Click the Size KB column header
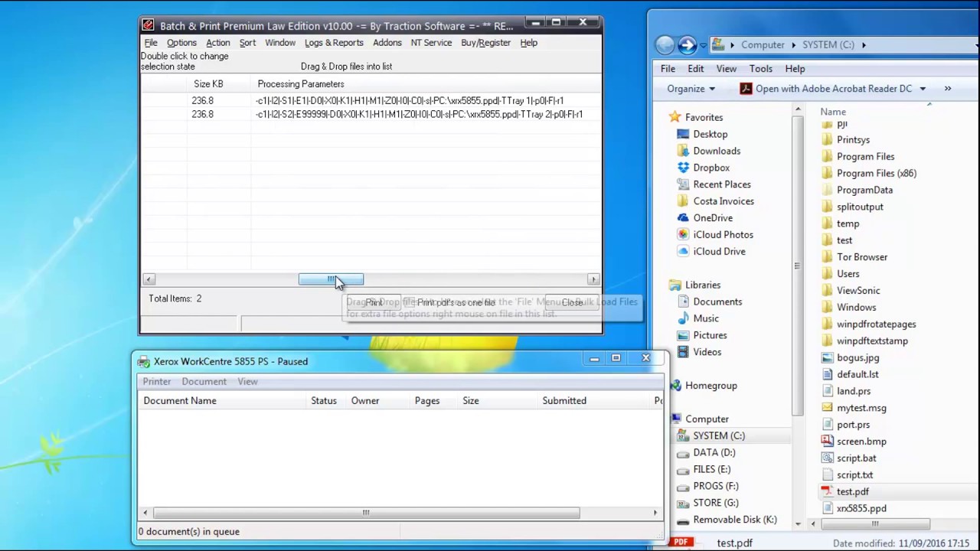This screenshot has width=980, height=551. (208, 84)
